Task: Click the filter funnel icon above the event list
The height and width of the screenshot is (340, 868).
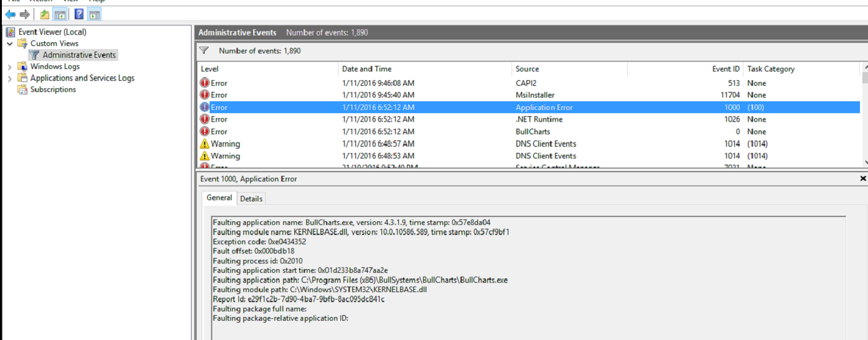Action: pos(204,50)
